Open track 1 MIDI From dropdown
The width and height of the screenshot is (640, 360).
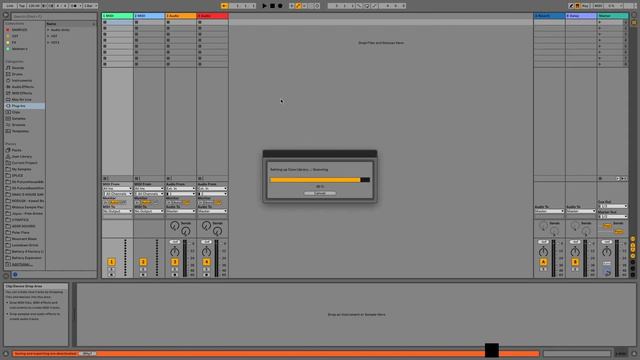(x=118, y=189)
